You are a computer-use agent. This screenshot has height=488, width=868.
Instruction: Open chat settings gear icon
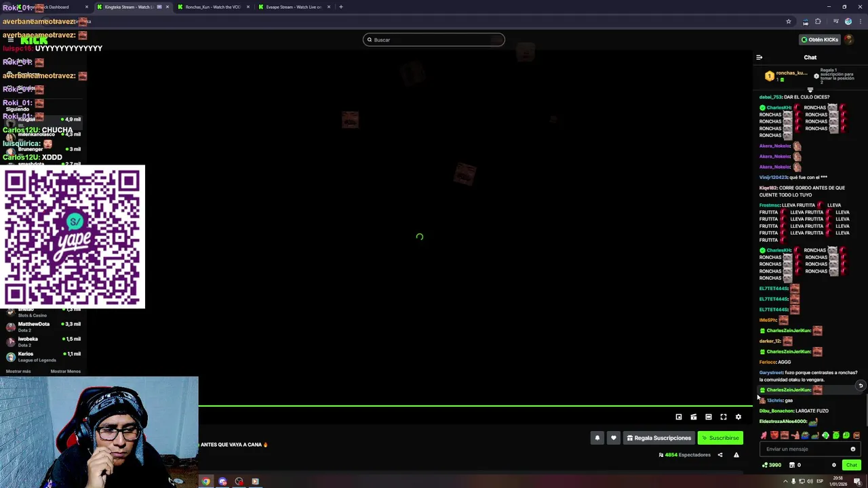pos(834,465)
